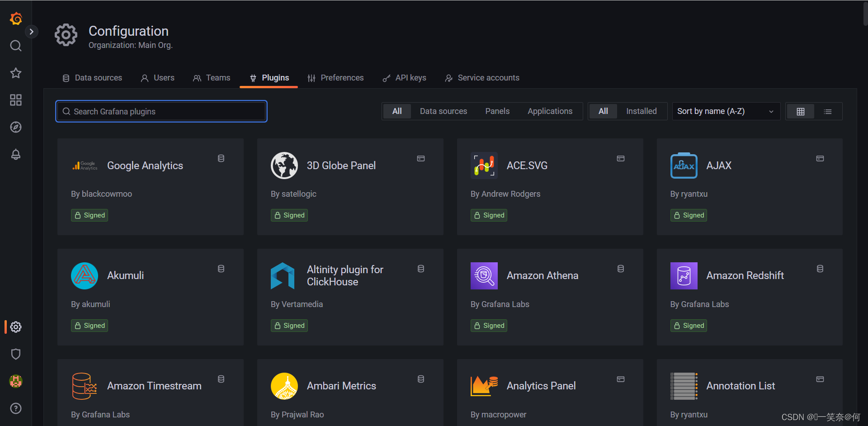
Task: Open Starred dashboards from sidebar
Action: pos(16,73)
